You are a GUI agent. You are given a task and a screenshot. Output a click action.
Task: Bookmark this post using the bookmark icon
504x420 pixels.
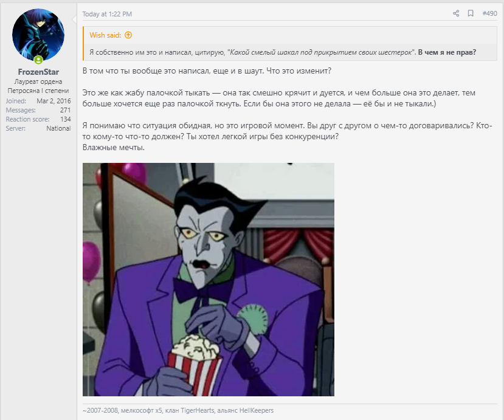(471, 13)
